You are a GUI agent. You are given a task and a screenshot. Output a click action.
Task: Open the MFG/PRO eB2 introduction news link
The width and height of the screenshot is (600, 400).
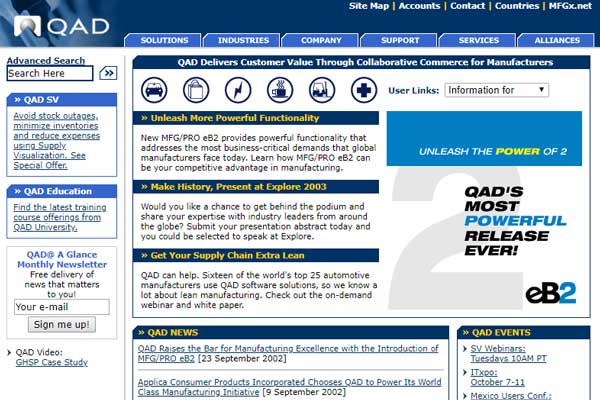click(288, 353)
